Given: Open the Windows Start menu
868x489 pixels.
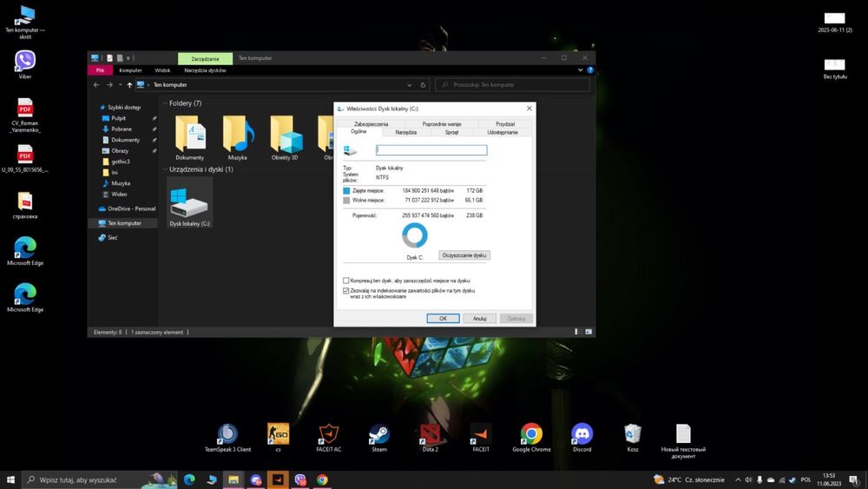Looking at the screenshot, I should pos(10,479).
